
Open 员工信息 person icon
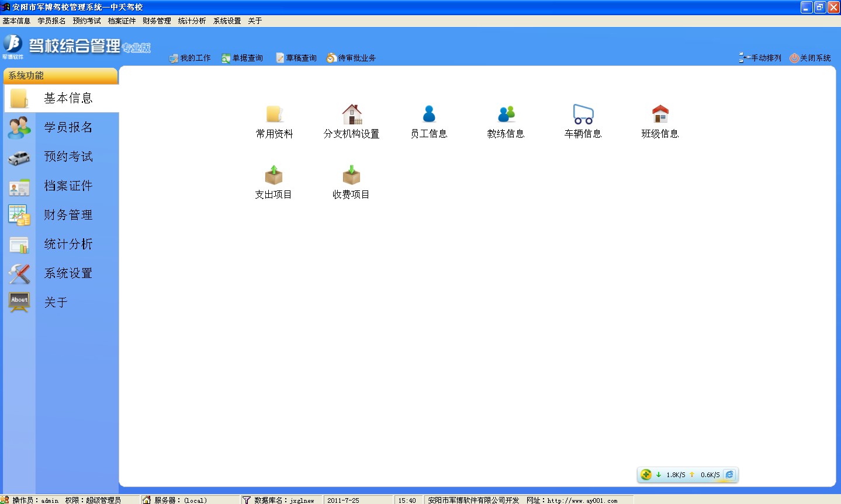[x=429, y=114]
